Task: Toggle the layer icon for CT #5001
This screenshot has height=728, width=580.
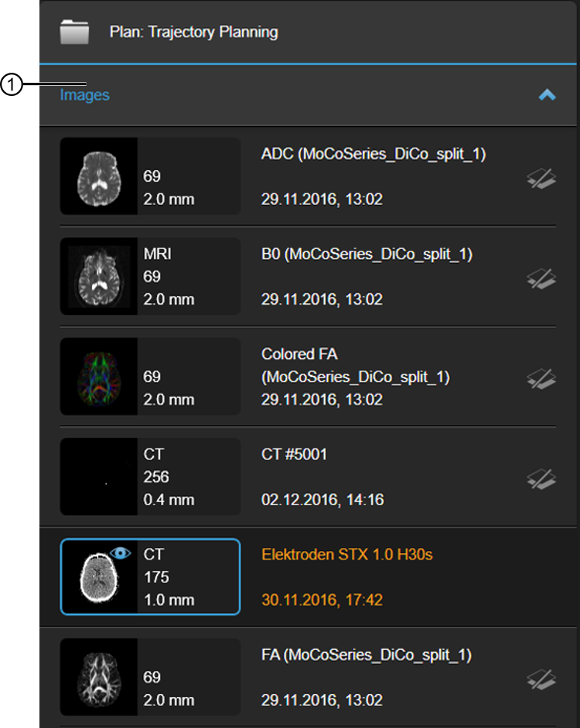Action: pos(541,479)
